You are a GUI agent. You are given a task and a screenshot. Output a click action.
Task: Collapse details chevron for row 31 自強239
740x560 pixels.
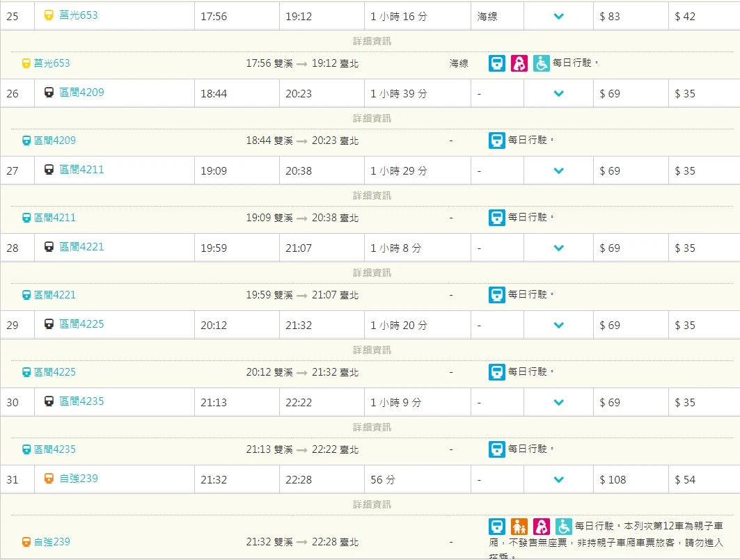559,480
